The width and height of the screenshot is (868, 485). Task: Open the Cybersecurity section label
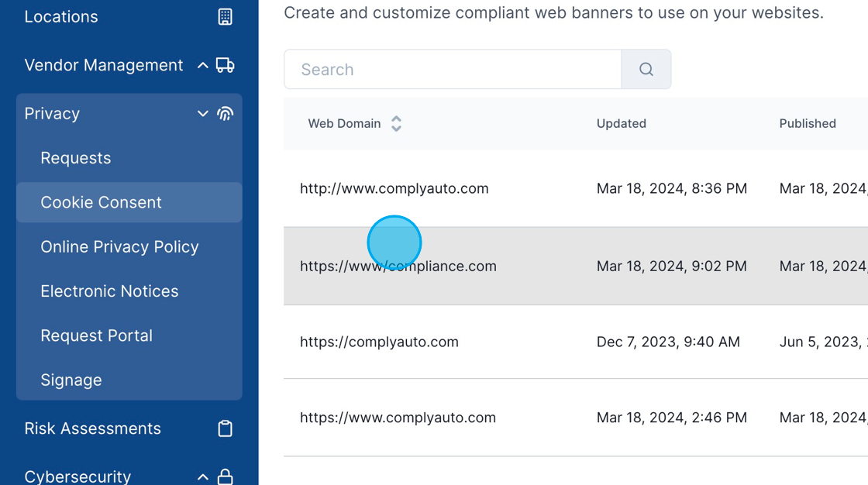point(77,476)
